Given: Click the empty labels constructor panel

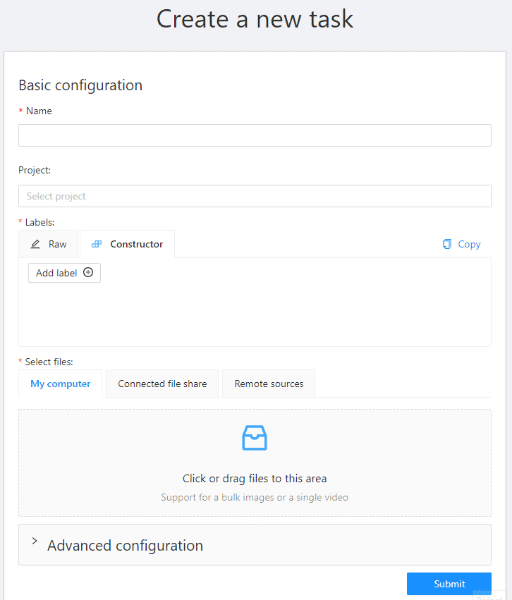Looking at the screenshot, I should click(255, 314).
